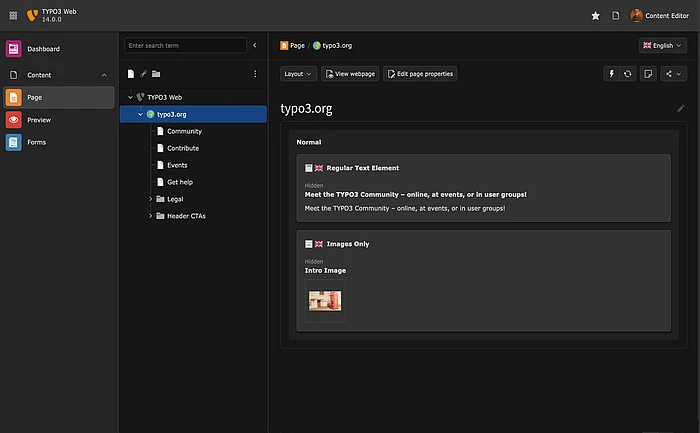The width and height of the screenshot is (700, 433).
Task: Open recent documents icon in top bar
Action: click(616, 16)
